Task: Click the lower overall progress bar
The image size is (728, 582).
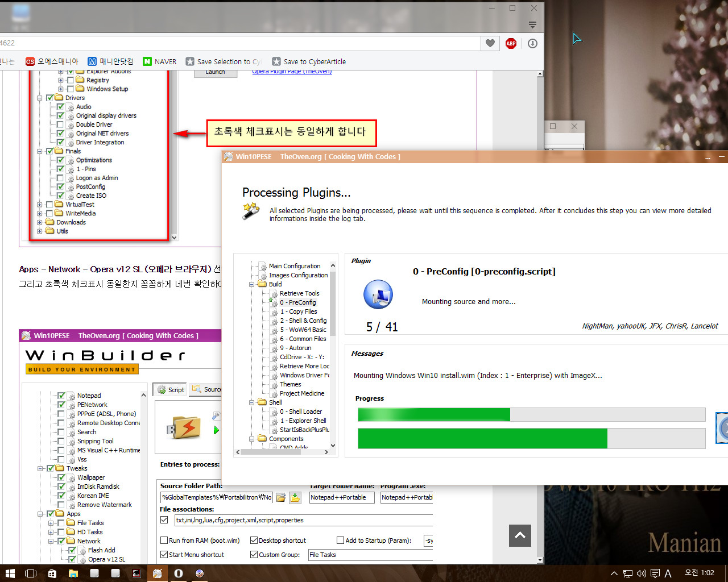Action: pos(531,438)
